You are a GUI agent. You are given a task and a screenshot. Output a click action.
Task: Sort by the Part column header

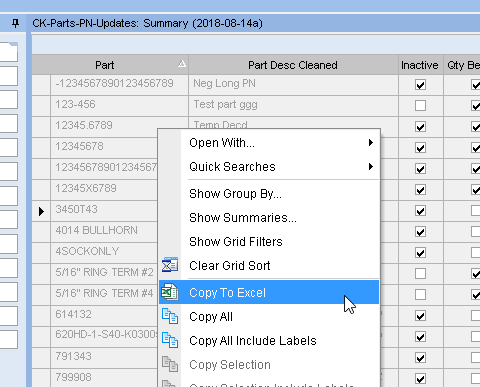(x=110, y=65)
